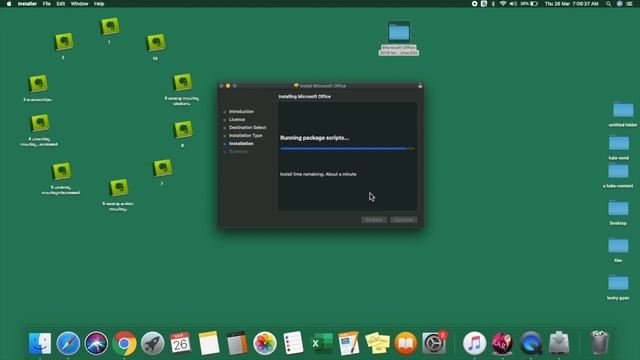
Task: Select Evernote desktop icon labeled 1
Action: tap(109, 27)
